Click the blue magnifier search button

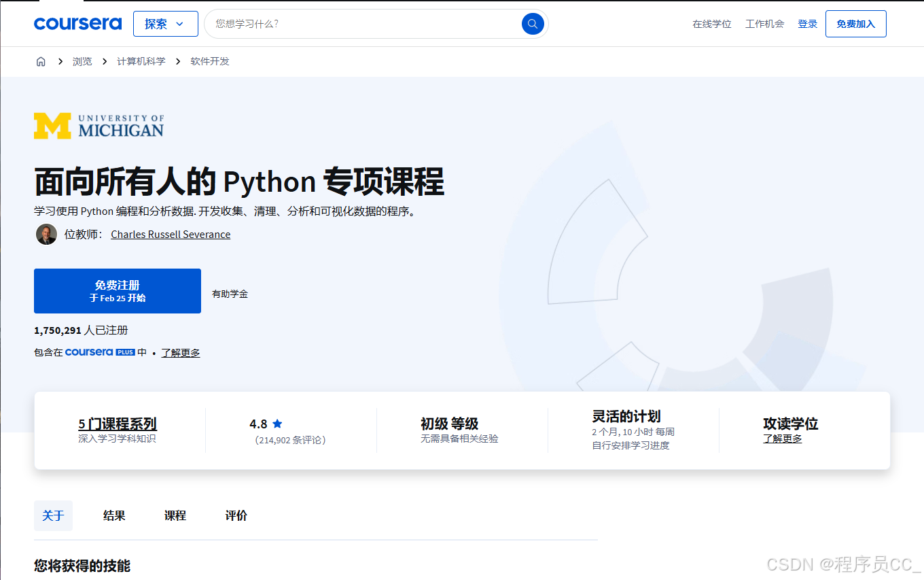(x=533, y=24)
